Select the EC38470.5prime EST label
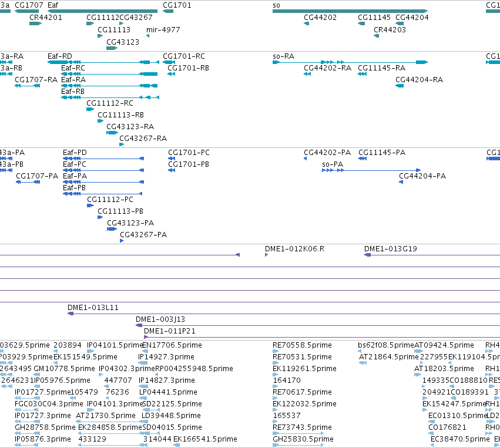 [460, 439]
